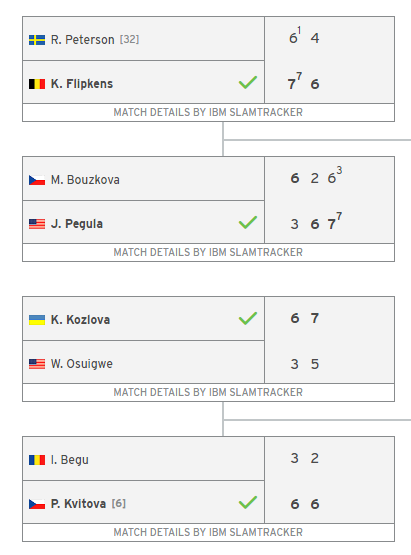Open Slamtracker match details for Bouzkova vs Pegula
Image resolution: width=411 pixels, height=555 pixels.
[x=208, y=252]
